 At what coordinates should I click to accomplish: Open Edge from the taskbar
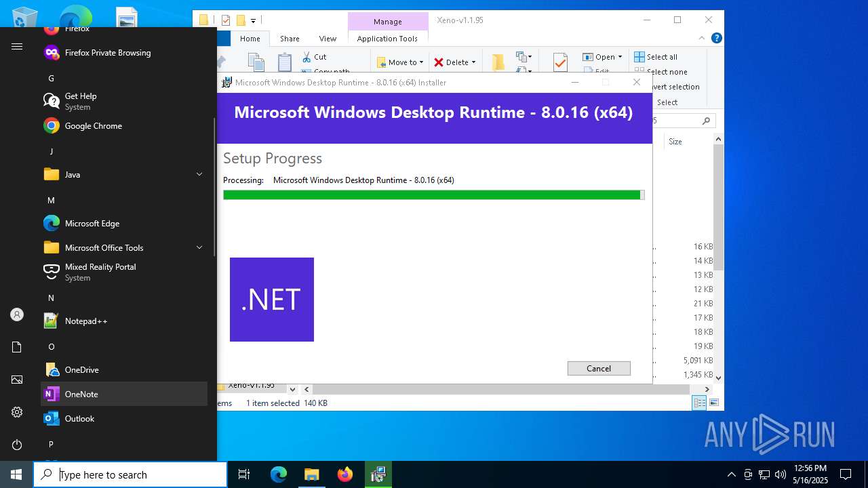[x=279, y=474]
